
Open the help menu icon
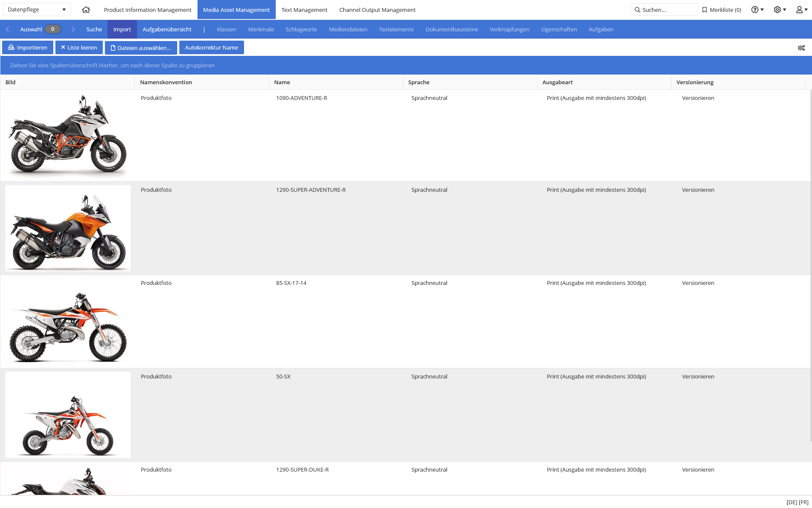(x=757, y=9)
